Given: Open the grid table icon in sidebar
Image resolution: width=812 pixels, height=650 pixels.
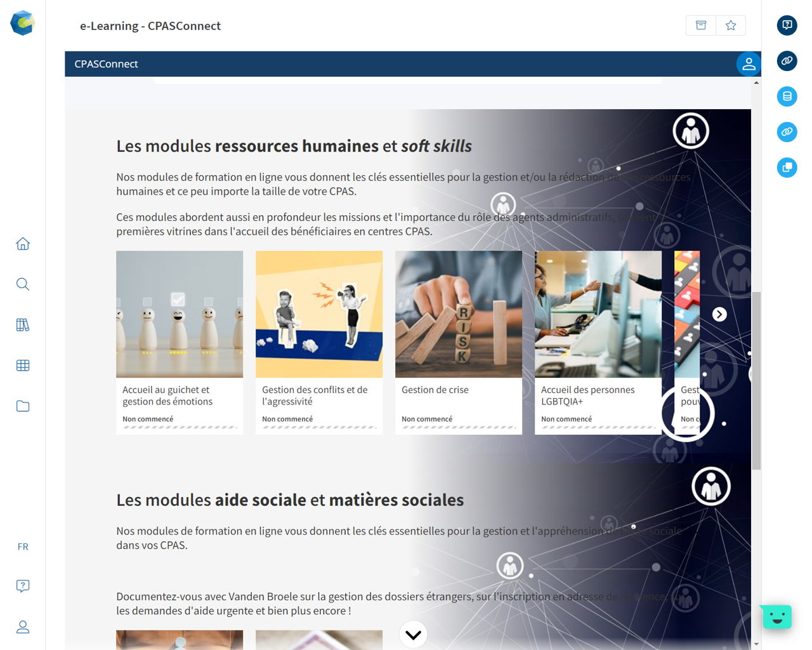Looking at the screenshot, I should tap(23, 366).
